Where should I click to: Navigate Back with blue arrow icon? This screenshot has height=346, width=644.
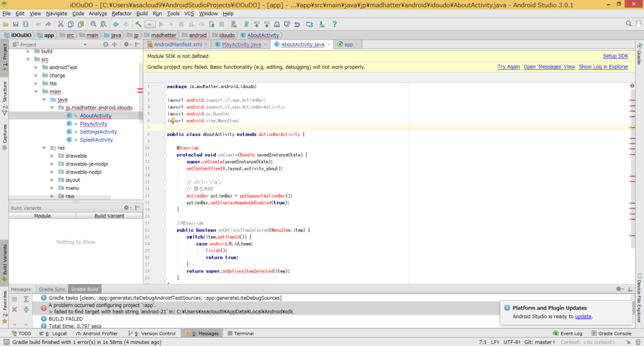(116, 25)
